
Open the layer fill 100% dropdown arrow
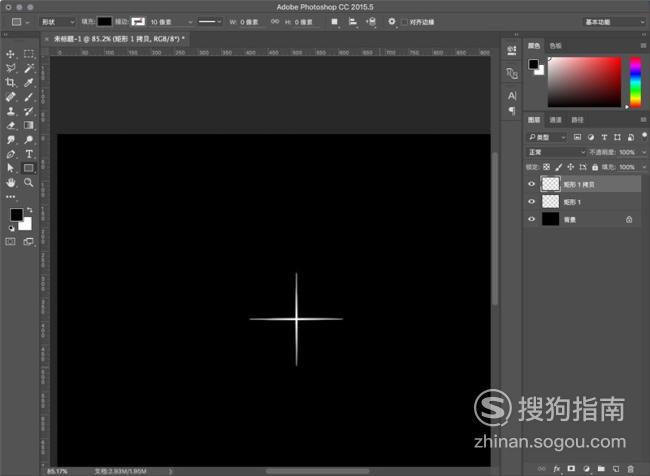click(x=644, y=167)
